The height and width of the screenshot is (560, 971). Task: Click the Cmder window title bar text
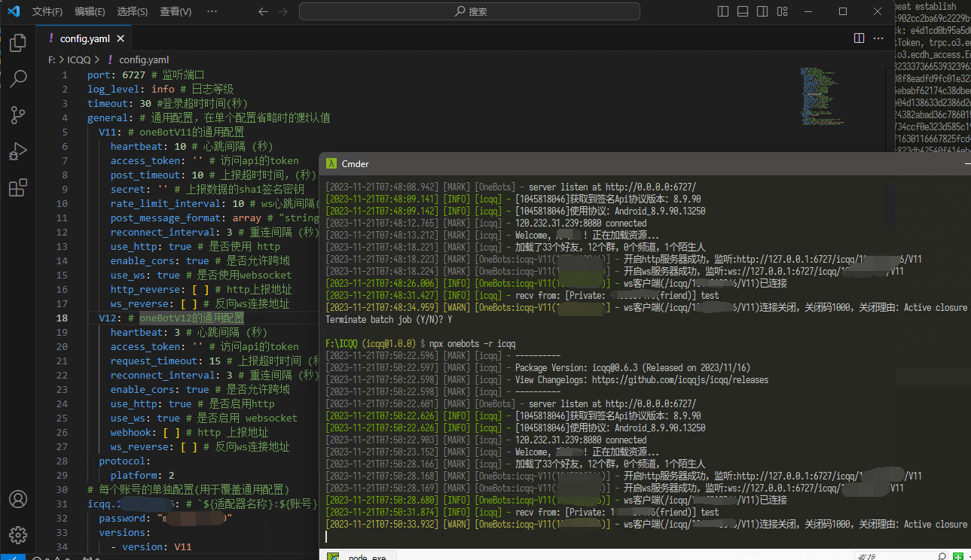point(356,163)
